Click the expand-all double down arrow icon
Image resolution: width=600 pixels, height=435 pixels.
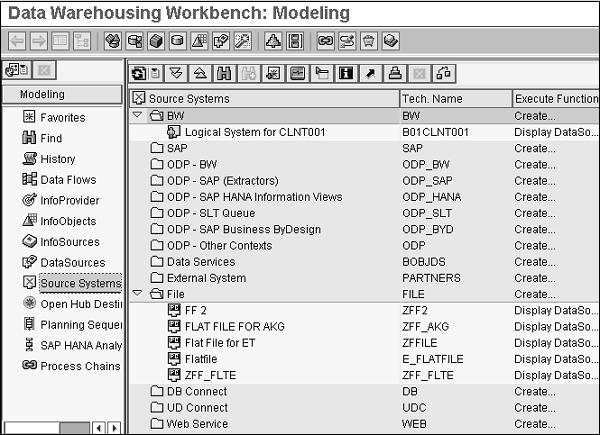[x=176, y=73]
